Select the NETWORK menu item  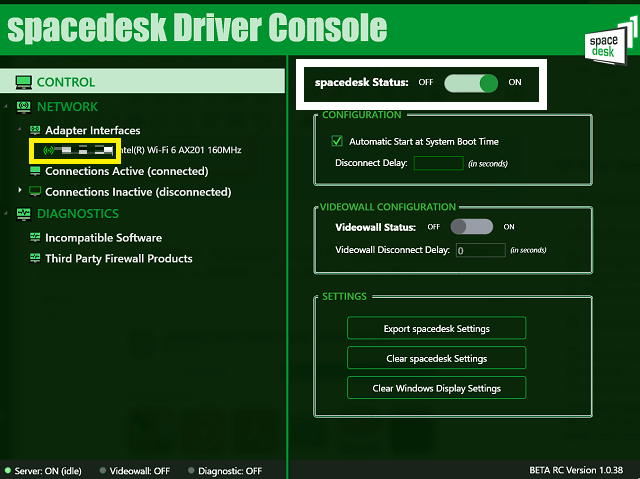(67, 107)
